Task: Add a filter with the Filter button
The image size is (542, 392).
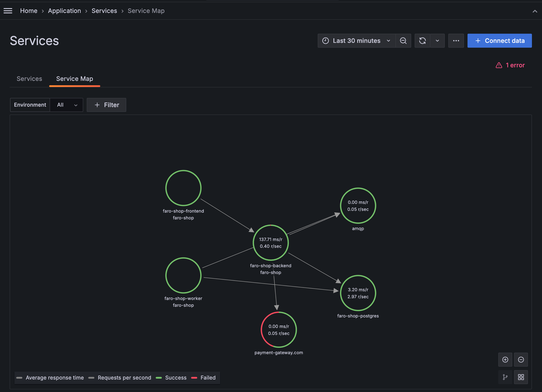Action: [106, 105]
